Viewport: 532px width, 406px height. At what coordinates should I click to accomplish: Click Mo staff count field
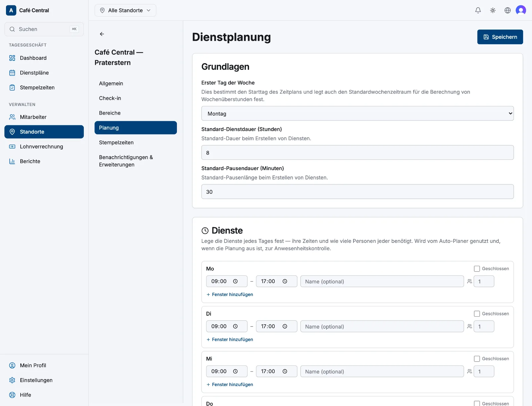[484, 281]
